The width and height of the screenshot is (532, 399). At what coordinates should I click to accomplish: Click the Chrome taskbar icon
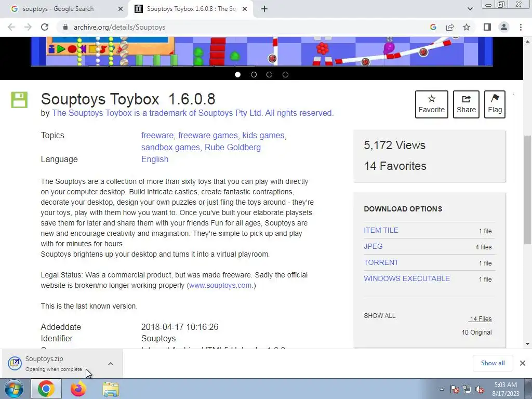pyautogui.click(x=46, y=389)
